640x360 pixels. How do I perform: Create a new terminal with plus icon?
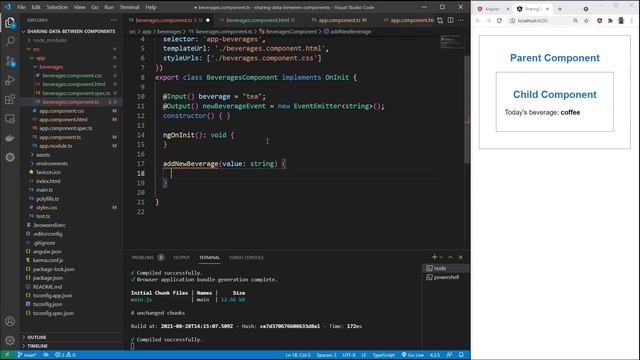(434, 257)
